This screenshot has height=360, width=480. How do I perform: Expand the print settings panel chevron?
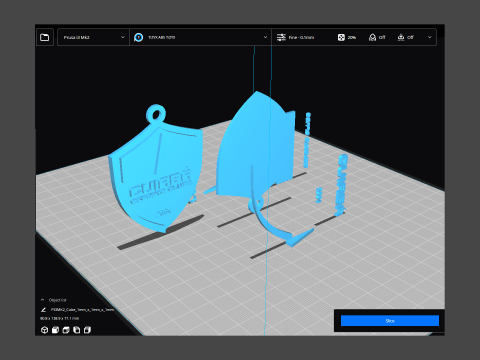[429, 37]
